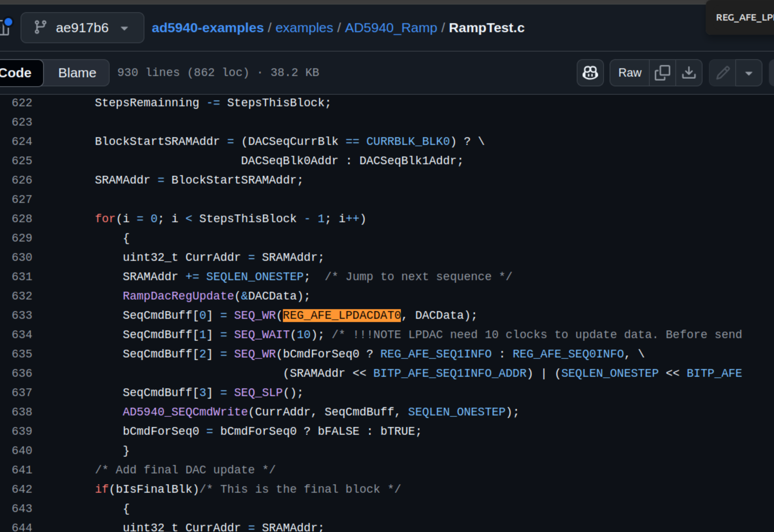Image resolution: width=774 pixels, height=532 pixels.
Task: View the Raw file contents
Action: [630, 73]
